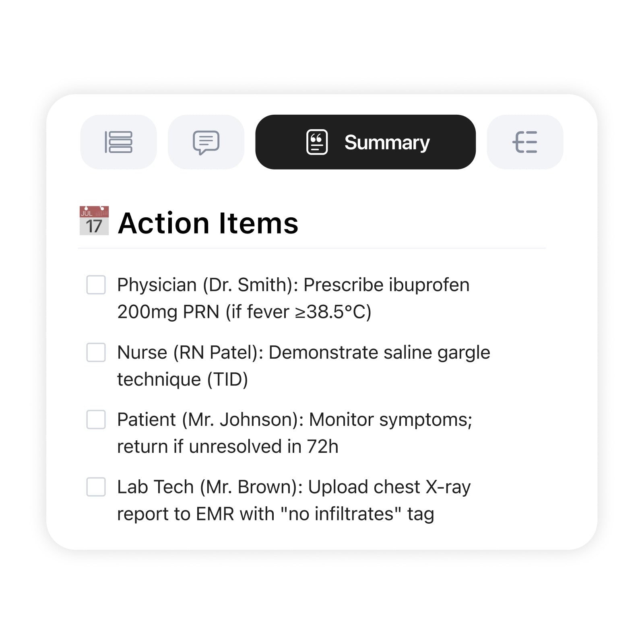Click the "report to EMR" text line
The image size is (644, 644).
(275, 514)
